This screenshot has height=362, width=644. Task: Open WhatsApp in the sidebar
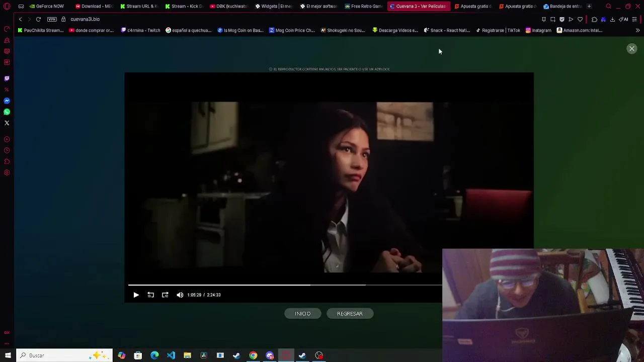[7, 112]
